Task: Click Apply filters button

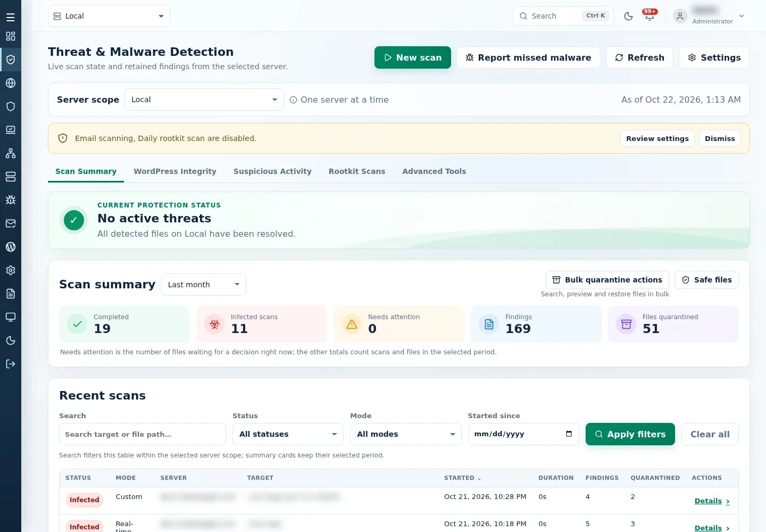Action: (630, 434)
